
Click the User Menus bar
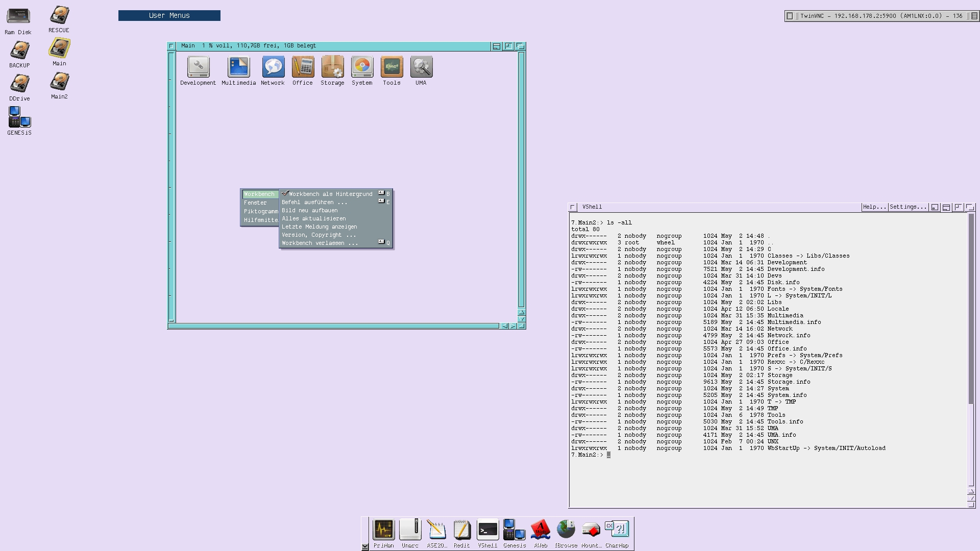click(169, 16)
